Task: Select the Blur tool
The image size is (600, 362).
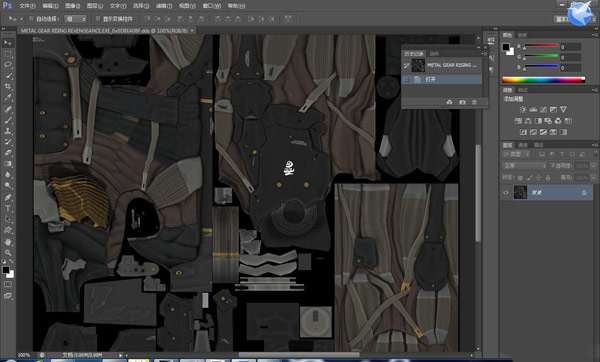Action: coord(8,174)
